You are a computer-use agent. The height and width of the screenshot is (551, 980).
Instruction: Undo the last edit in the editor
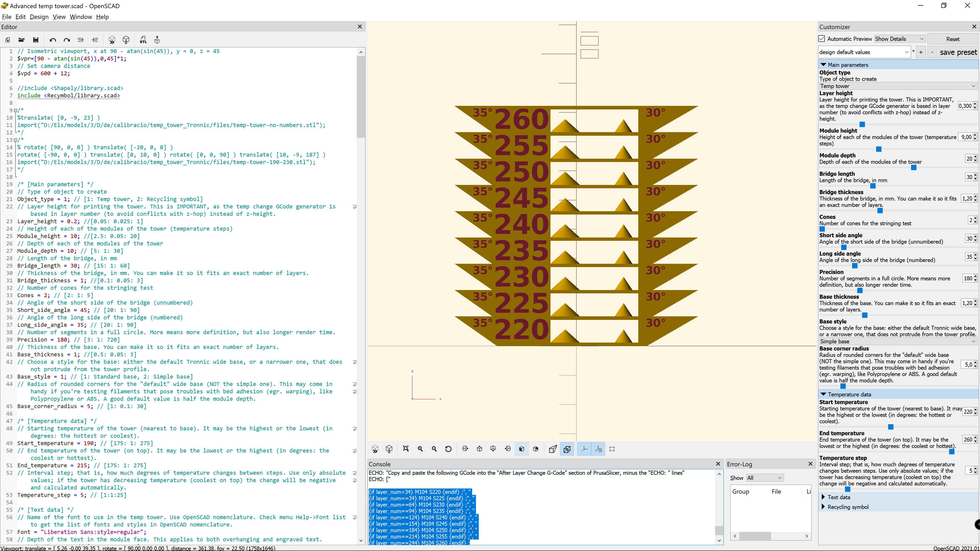pos(53,40)
